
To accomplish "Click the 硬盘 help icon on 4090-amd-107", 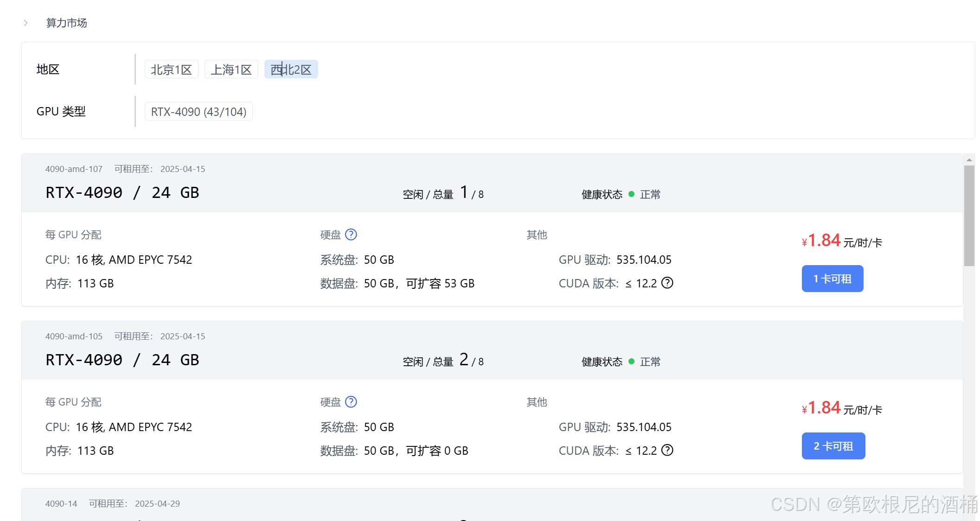I will tap(351, 235).
